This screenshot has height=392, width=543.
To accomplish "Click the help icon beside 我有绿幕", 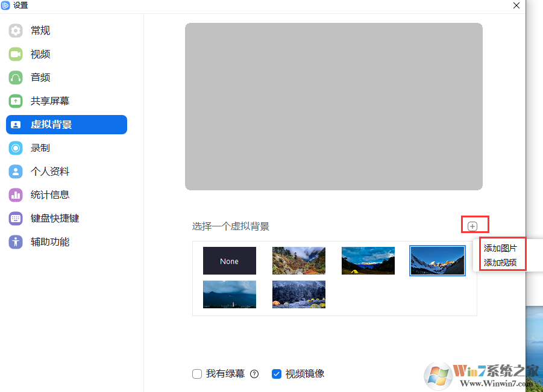I will click(x=254, y=373).
